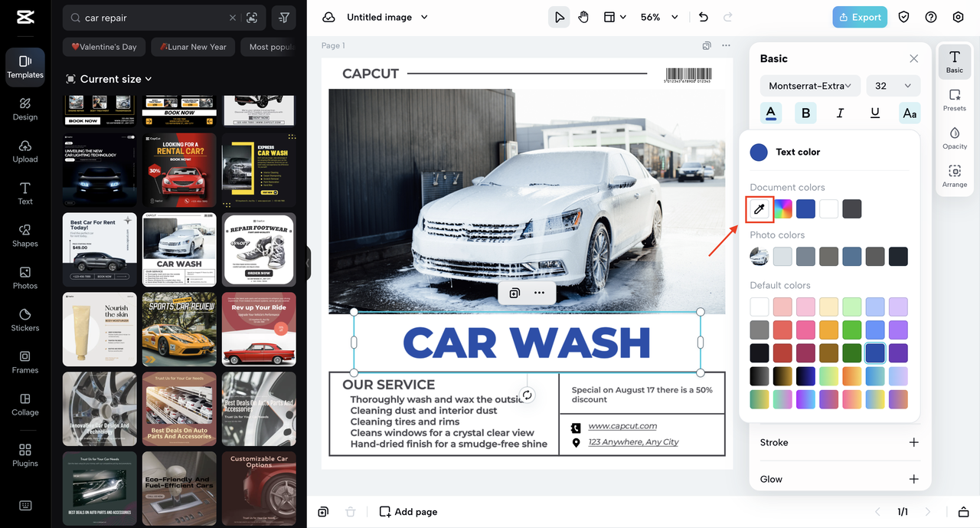Click the image search camera icon

[252, 18]
